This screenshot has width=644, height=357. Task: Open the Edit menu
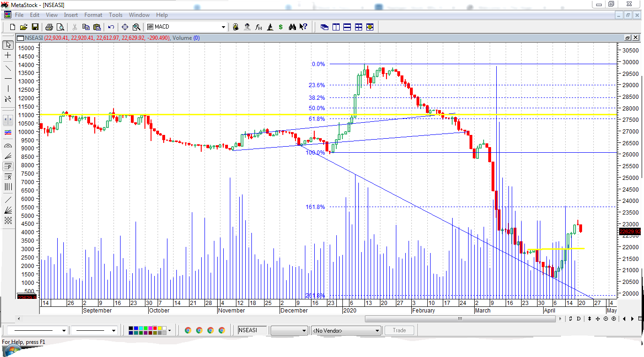click(35, 15)
